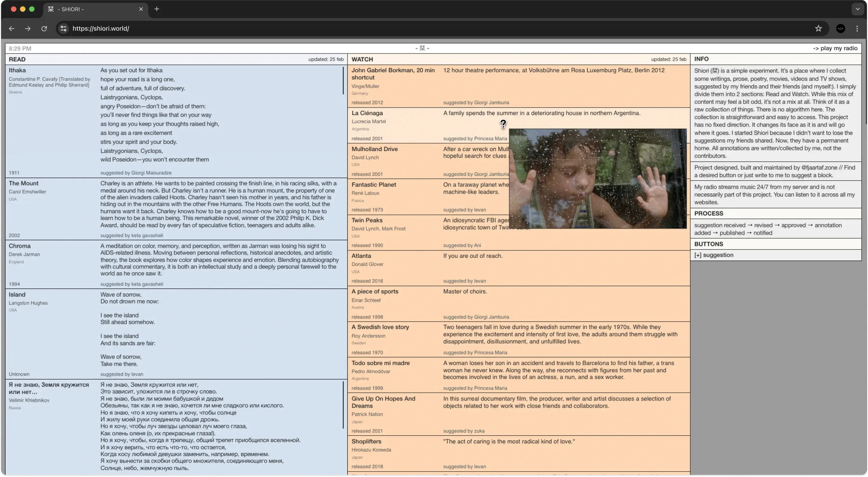Bookmark this page with star icon
Image resolution: width=868 pixels, height=477 pixels.
818,29
